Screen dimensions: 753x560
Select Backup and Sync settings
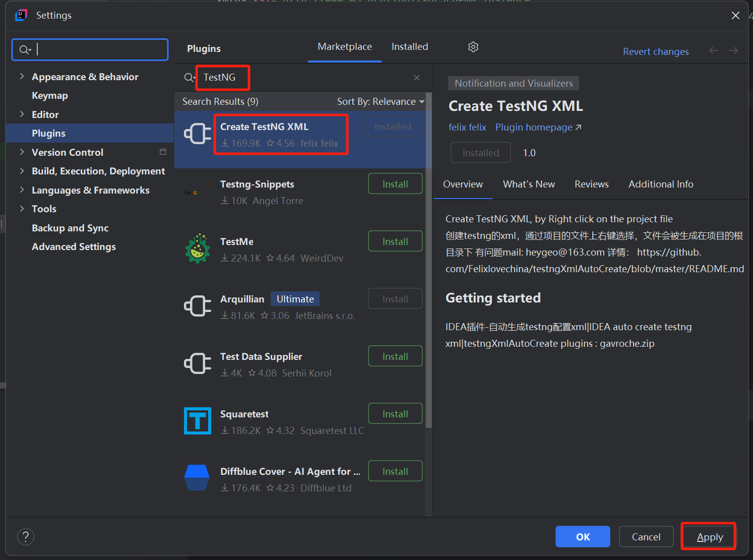[70, 228]
